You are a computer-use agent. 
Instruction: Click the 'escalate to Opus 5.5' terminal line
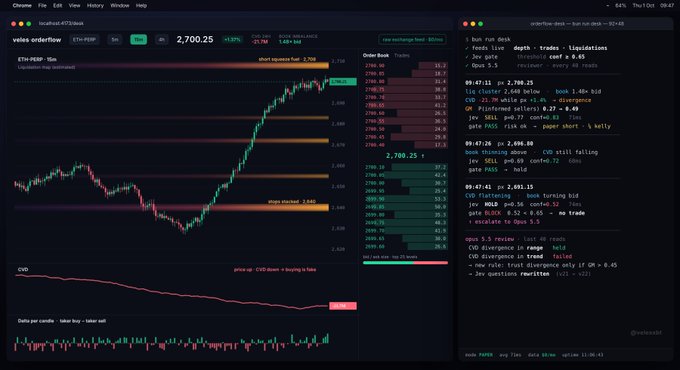click(504, 222)
